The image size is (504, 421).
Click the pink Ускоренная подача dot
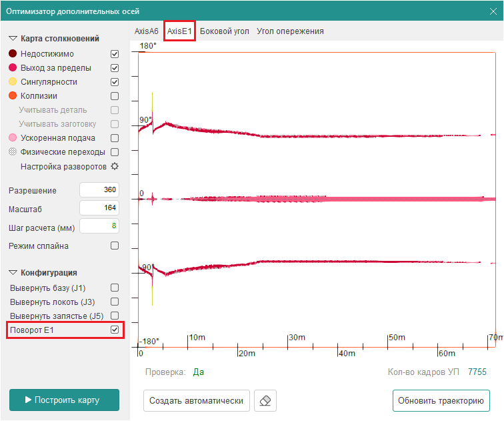[13, 138]
